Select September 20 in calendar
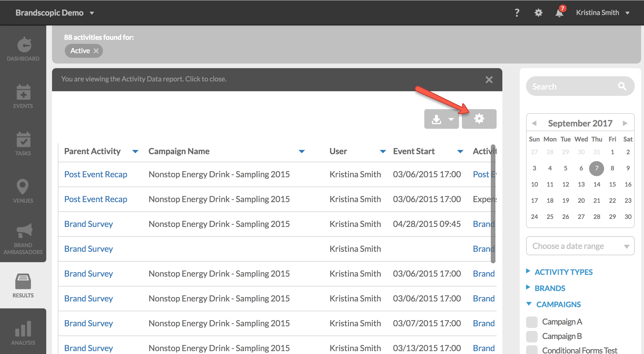The width and height of the screenshot is (644, 354). click(x=581, y=200)
